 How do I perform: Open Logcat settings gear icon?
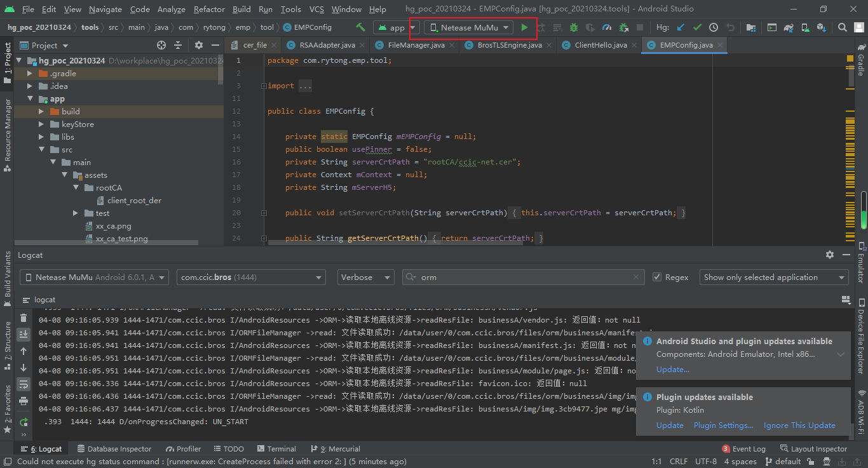pyautogui.click(x=829, y=255)
